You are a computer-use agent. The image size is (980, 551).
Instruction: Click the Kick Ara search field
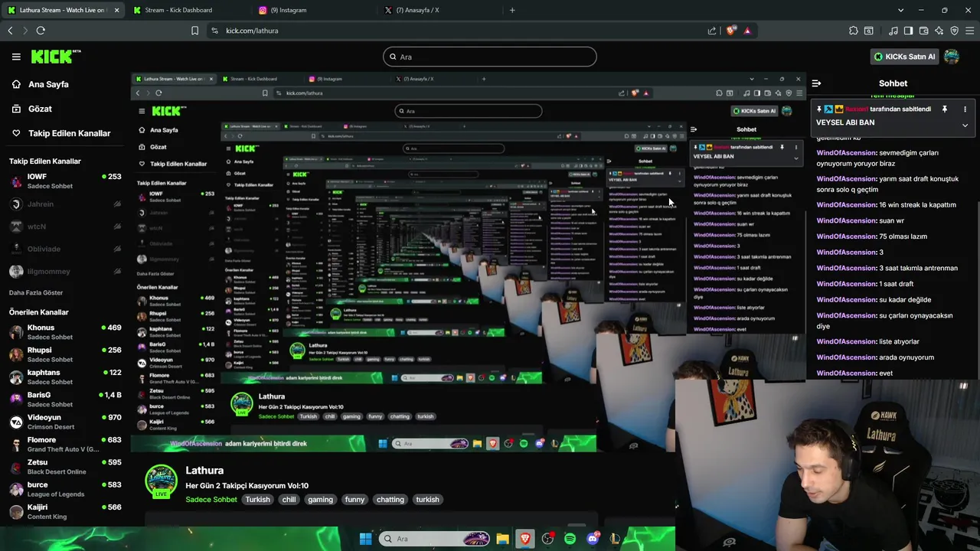pos(490,57)
